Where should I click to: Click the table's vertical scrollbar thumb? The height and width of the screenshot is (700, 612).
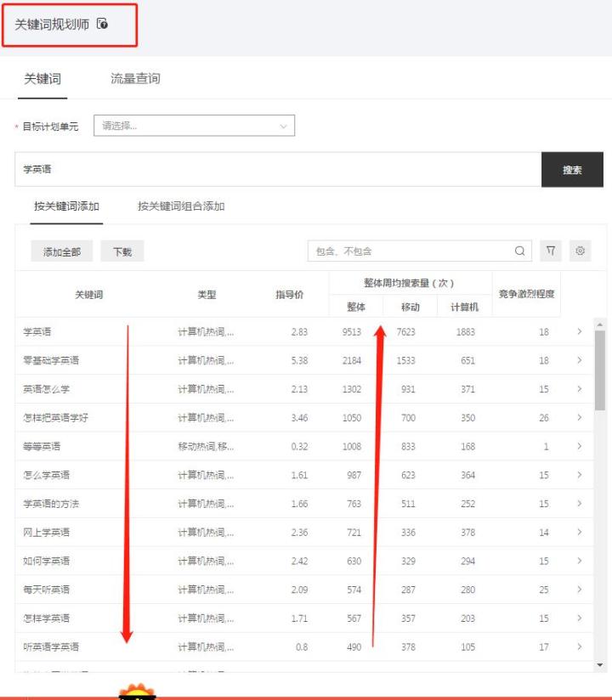600,370
